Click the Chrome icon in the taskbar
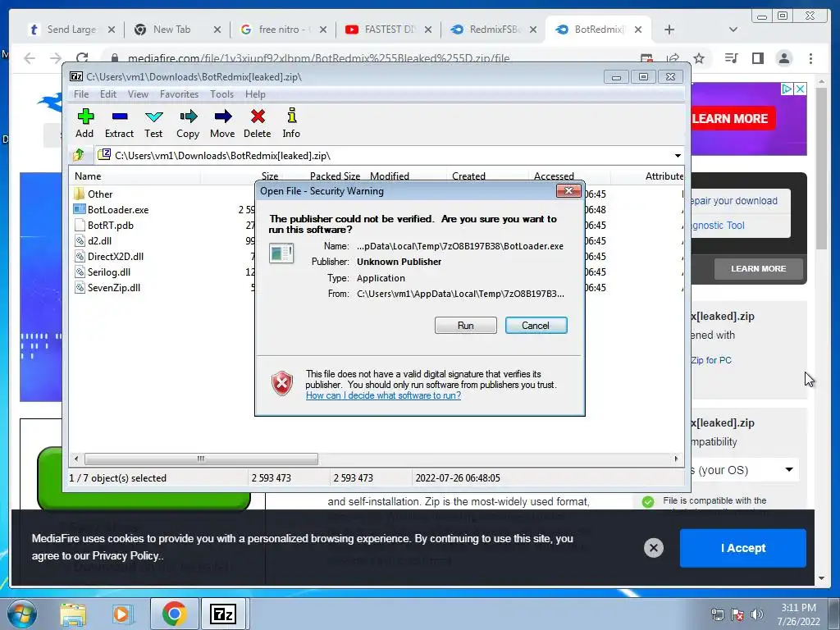Screen dimensions: 840x630 click(x=174, y=614)
